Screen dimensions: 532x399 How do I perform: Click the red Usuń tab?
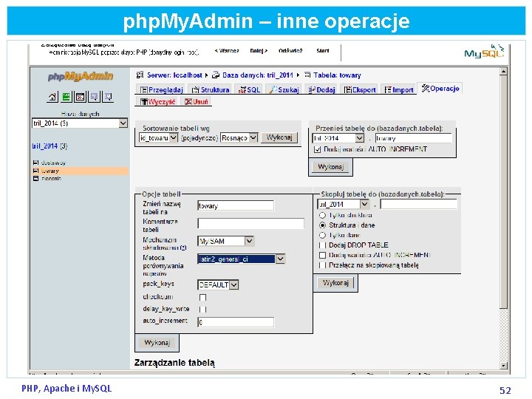[197, 101]
